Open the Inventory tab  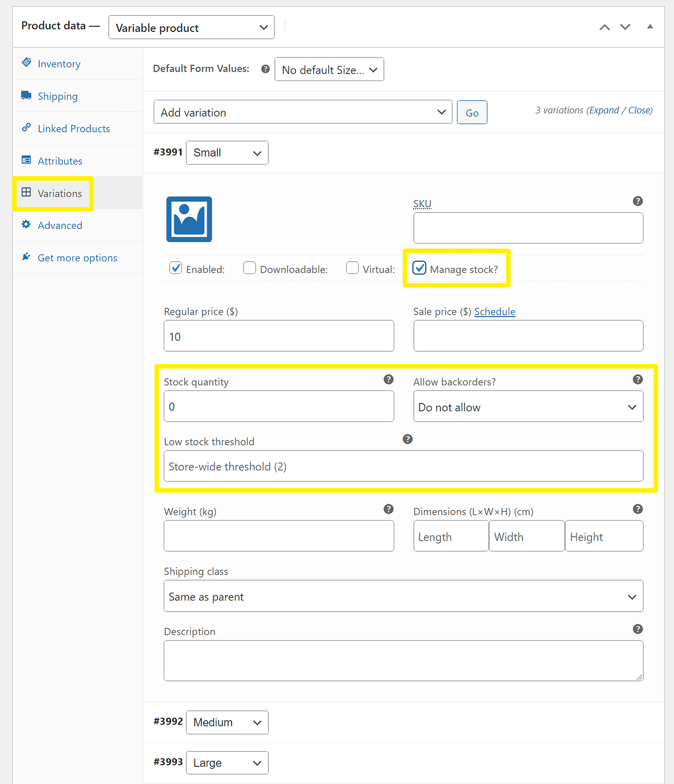78,64
